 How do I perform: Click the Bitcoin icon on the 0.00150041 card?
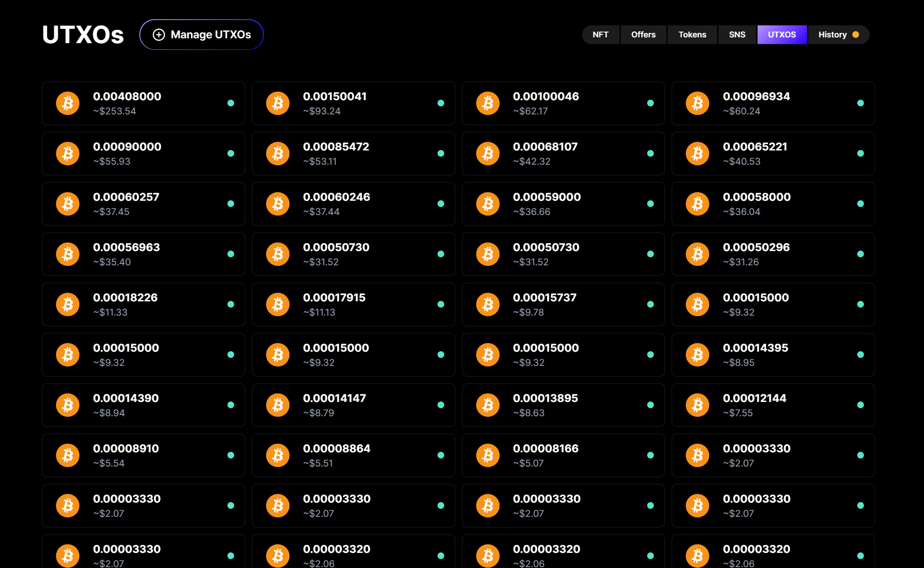coord(278,103)
